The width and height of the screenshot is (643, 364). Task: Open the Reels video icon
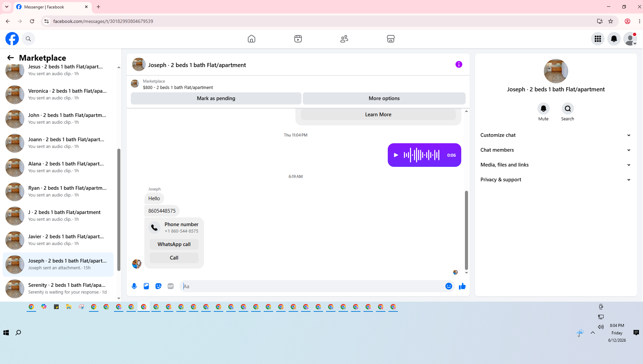coord(298,39)
